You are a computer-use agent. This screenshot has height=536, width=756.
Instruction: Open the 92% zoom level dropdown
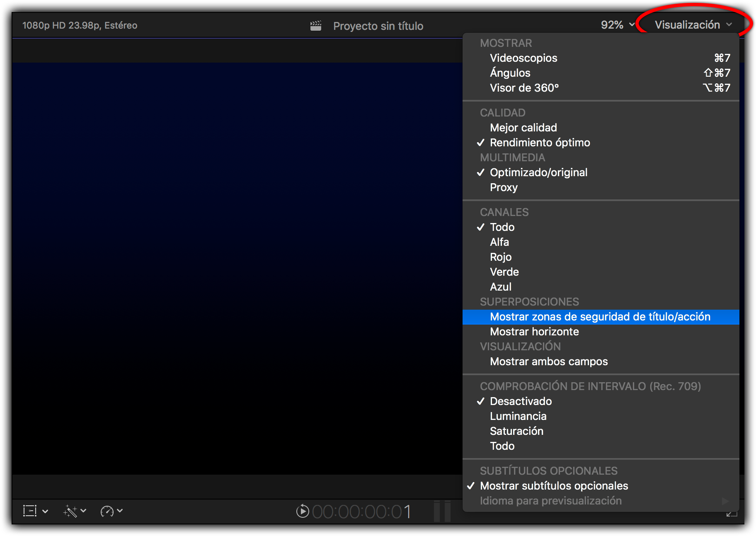618,25
